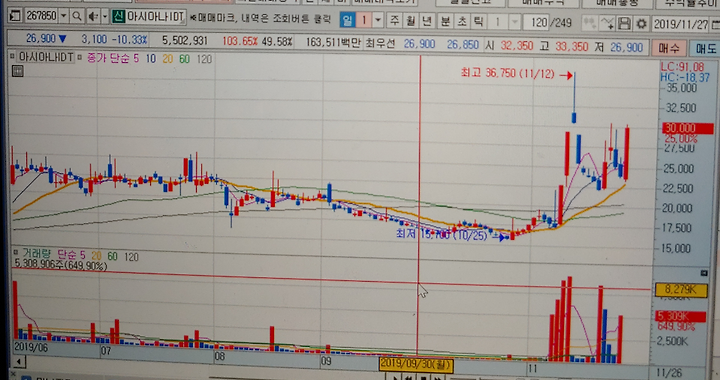720x380 pixels.
Task: Switch chart to 월 (monthly) period
Action: (411, 21)
